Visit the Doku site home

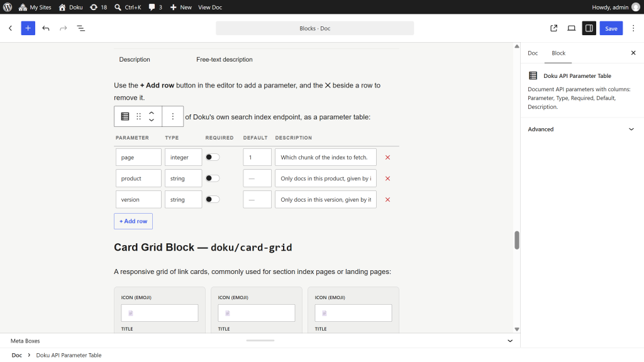[x=70, y=7]
